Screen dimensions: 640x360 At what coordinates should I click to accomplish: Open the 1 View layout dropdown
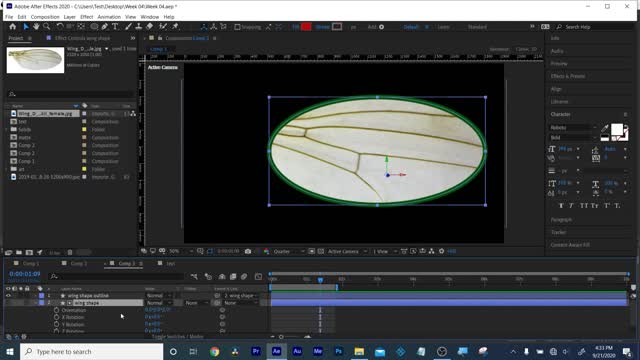point(384,251)
